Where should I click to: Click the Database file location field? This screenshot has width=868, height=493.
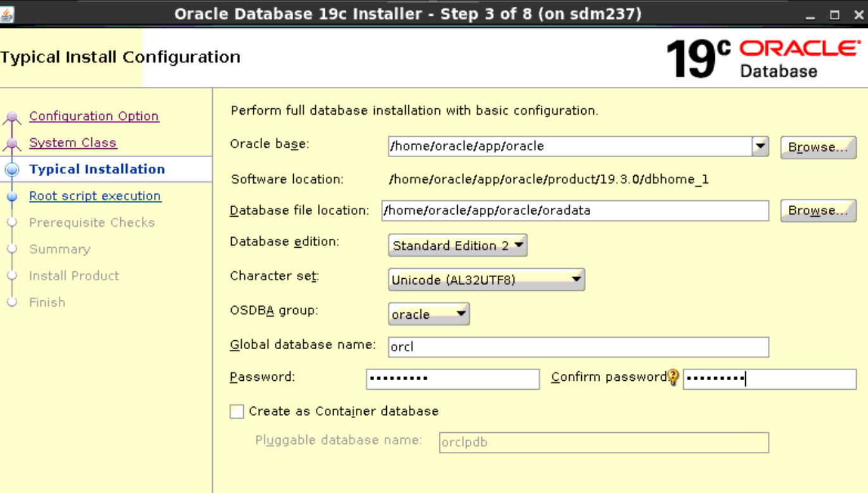click(x=576, y=210)
